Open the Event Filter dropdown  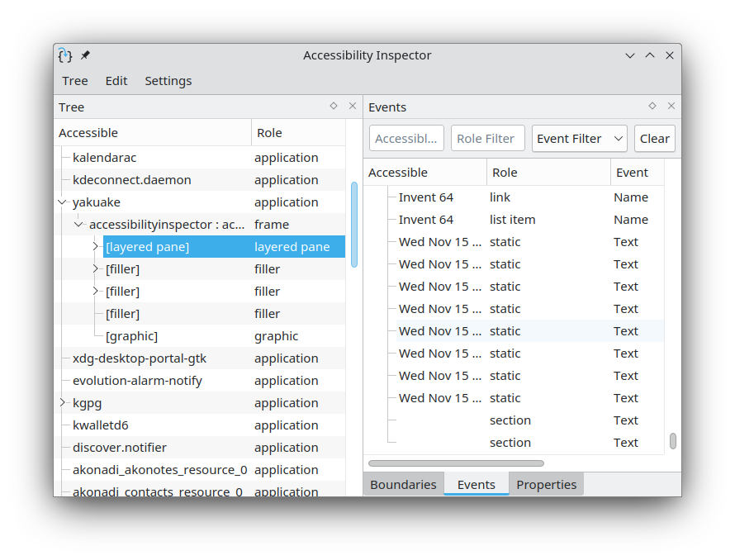[x=579, y=138]
